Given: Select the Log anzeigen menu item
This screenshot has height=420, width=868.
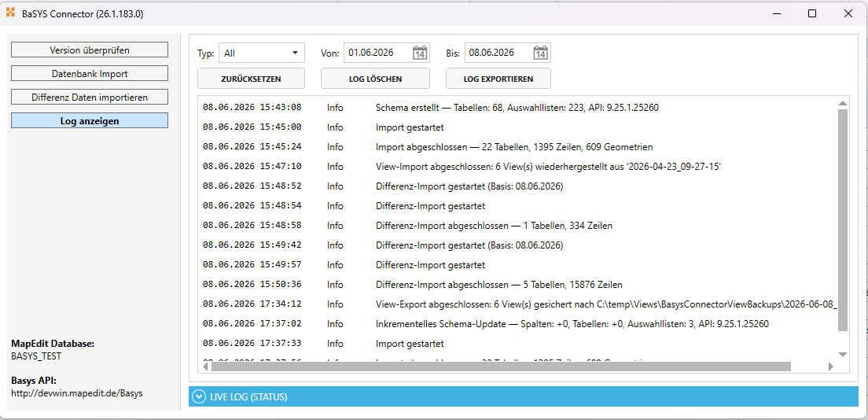Looking at the screenshot, I should [x=90, y=121].
